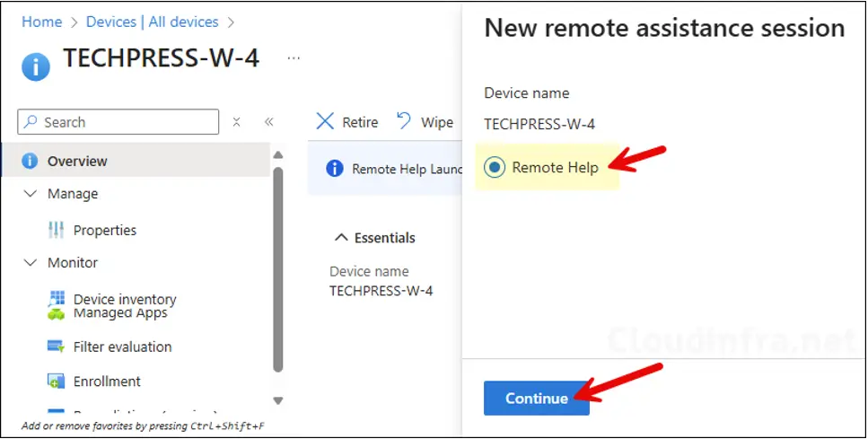Click the Continue button

[536, 399]
